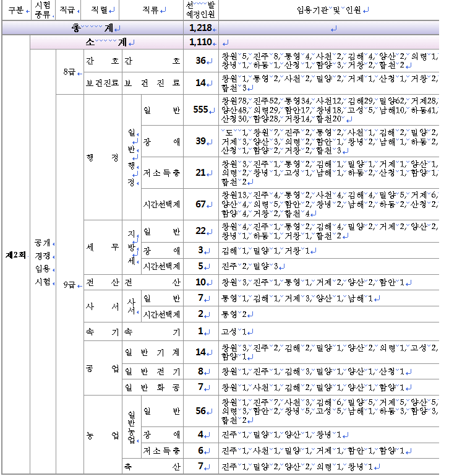Click the agency list starting '창원13, 진주 4'
This screenshot has width=449, height=476.
329,204
